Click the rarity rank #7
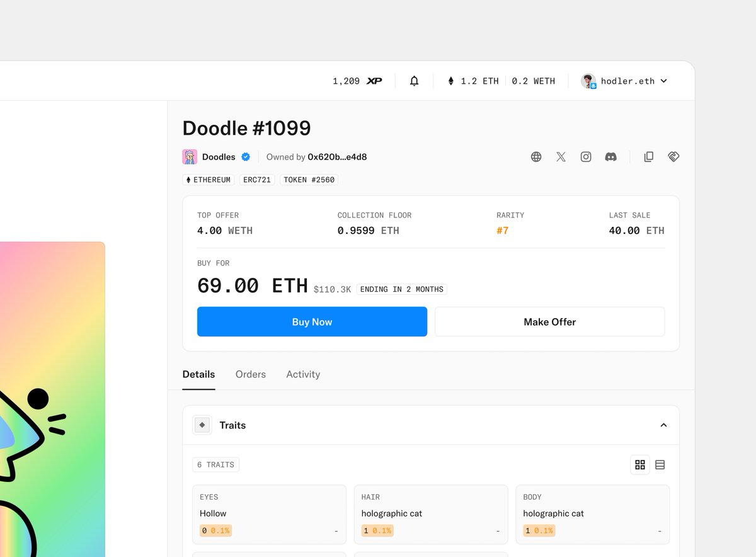This screenshot has height=557, width=756. click(x=502, y=231)
